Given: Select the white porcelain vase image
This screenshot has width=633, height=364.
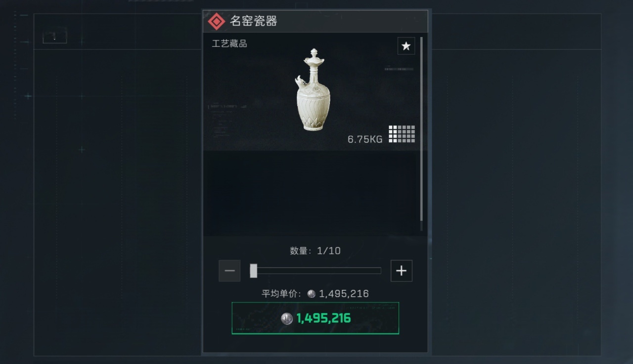Looking at the screenshot, I should [312, 89].
